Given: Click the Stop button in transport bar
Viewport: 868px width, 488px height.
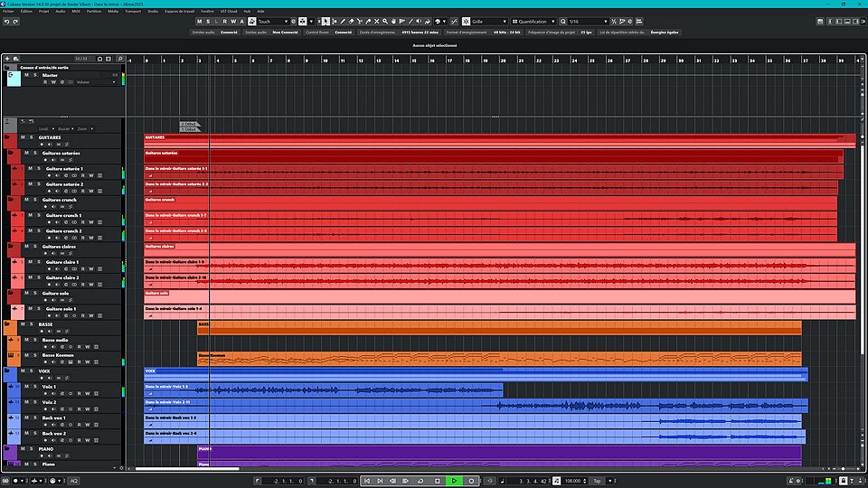Looking at the screenshot, I should [x=437, y=481].
